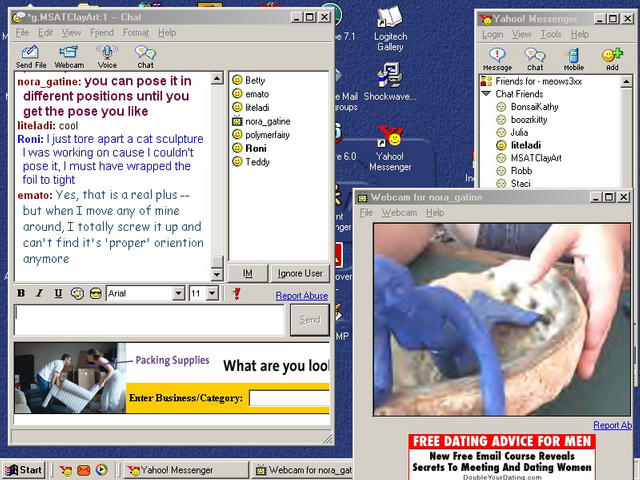Click the Enter Business/Category ad field
Image resolution: width=640 pixels, height=480 pixels.
289,398
